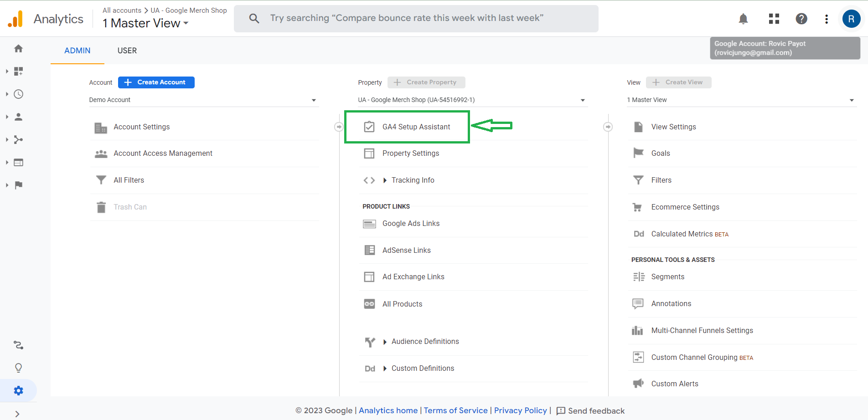Click the Create View button
This screenshot has height=420, width=868.
click(678, 82)
